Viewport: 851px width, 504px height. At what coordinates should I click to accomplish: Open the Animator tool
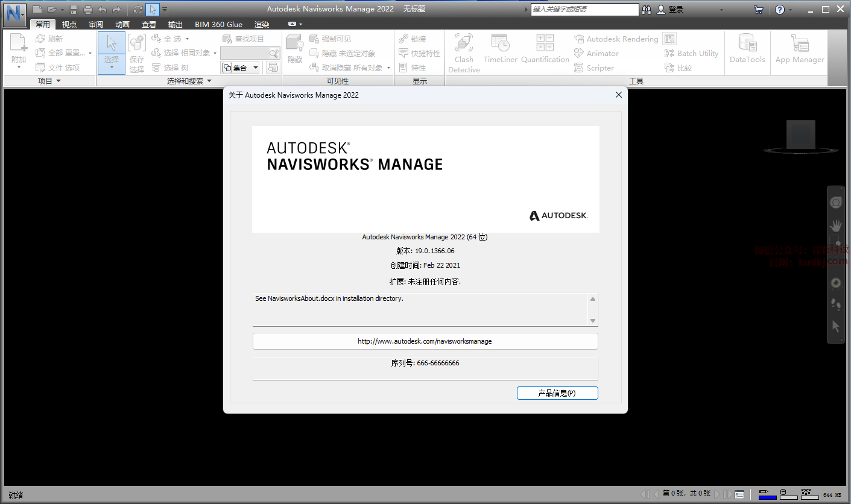(596, 53)
